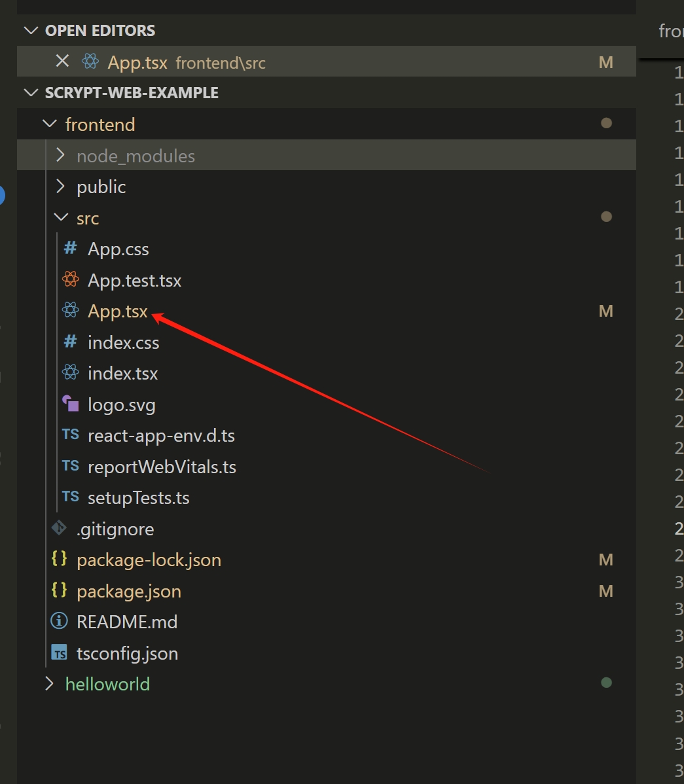Screen dimensions: 684x784
Task: Click the logo.svg file icon
Action: pyautogui.click(x=70, y=404)
